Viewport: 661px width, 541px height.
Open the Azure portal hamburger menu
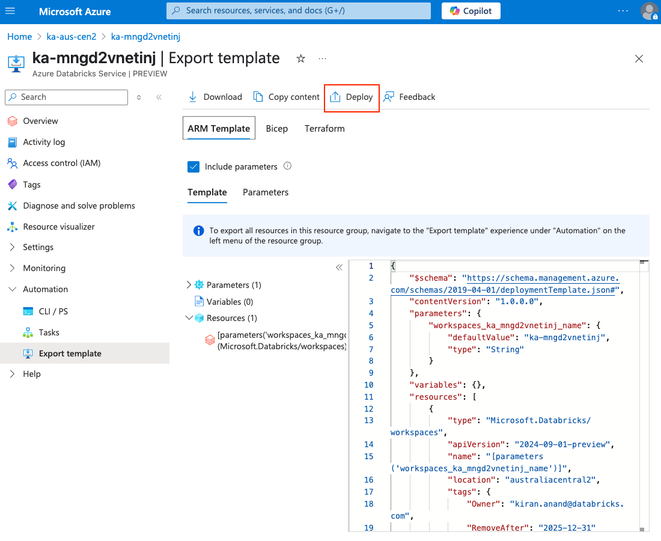10,11
